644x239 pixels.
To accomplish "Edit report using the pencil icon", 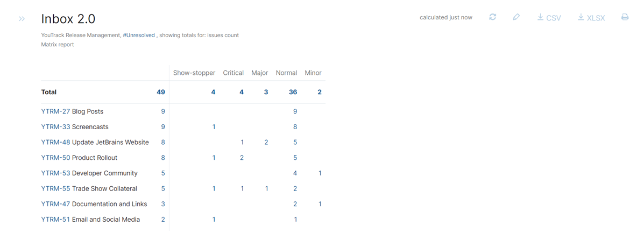I will click(516, 17).
